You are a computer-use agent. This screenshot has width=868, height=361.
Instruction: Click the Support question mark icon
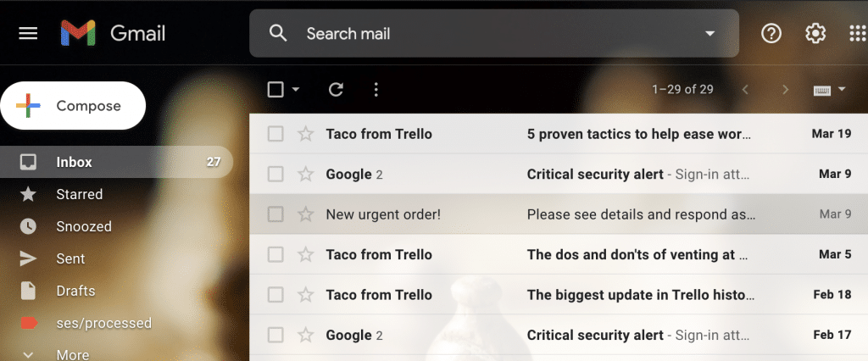click(x=771, y=33)
